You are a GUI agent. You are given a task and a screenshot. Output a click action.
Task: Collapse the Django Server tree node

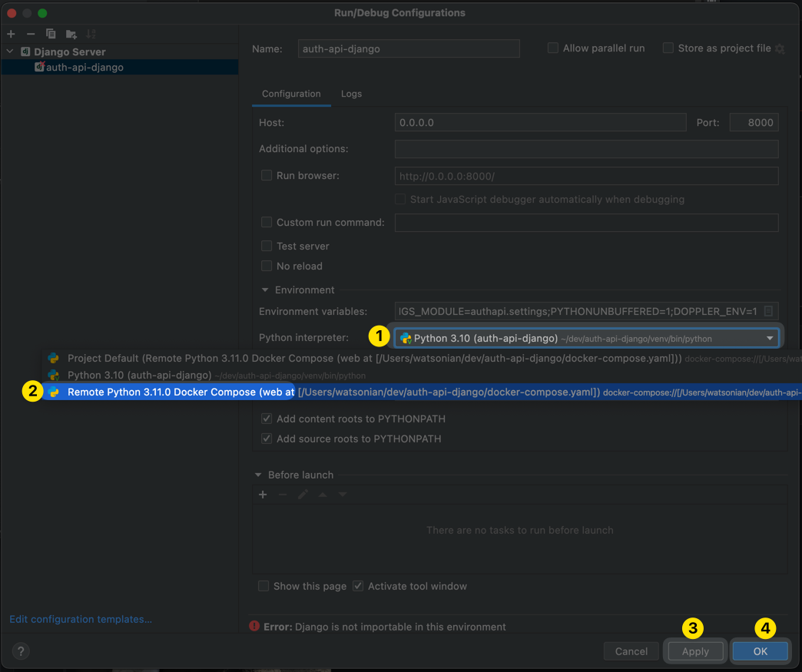(10, 51)
